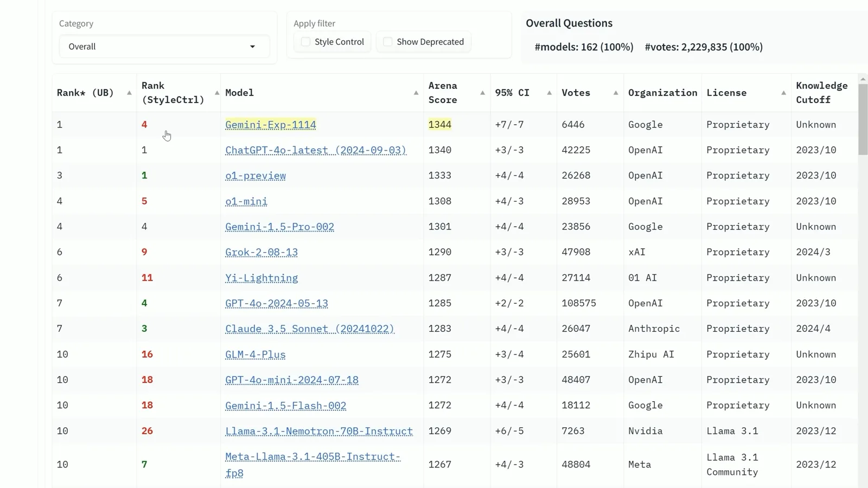Enable the Style Control checkbox
The image size is (868, 488).
tap(306, 42)
